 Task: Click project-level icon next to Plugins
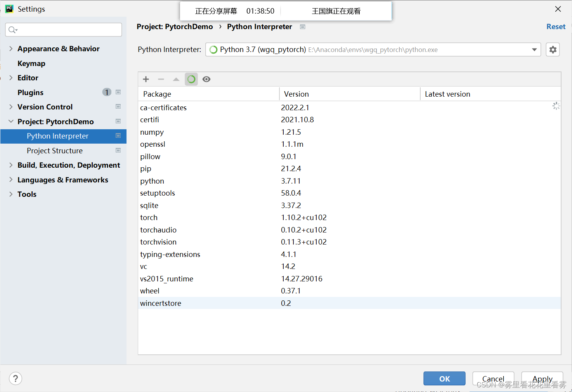click(118, 92)
